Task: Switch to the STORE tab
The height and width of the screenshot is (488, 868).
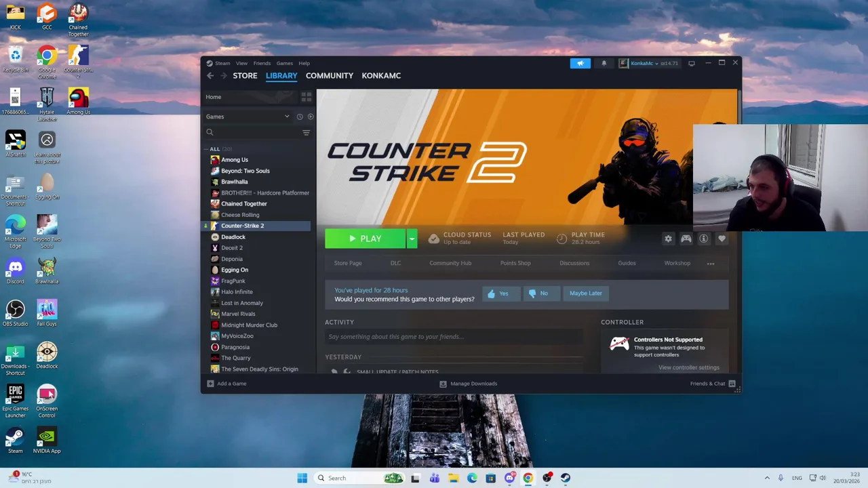Action: coord(245,76)
